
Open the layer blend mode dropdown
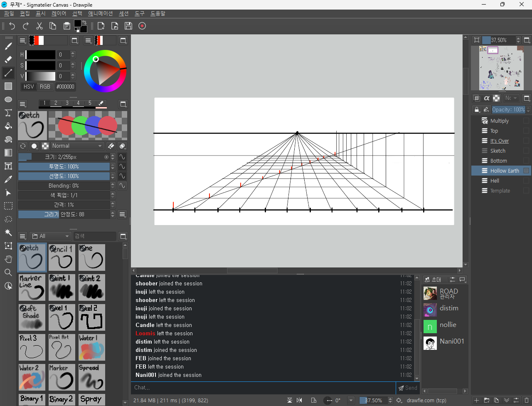[x=511, y=98]
